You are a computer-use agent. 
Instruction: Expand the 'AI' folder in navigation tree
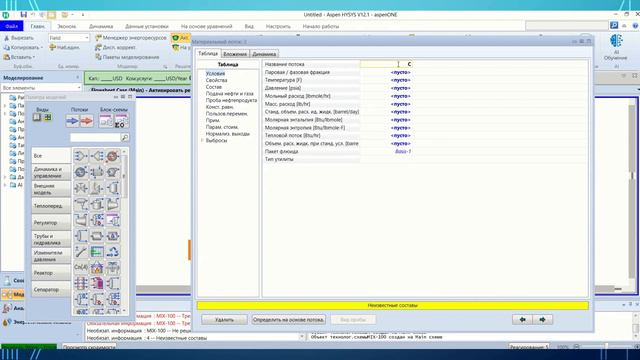pos(5,185)
